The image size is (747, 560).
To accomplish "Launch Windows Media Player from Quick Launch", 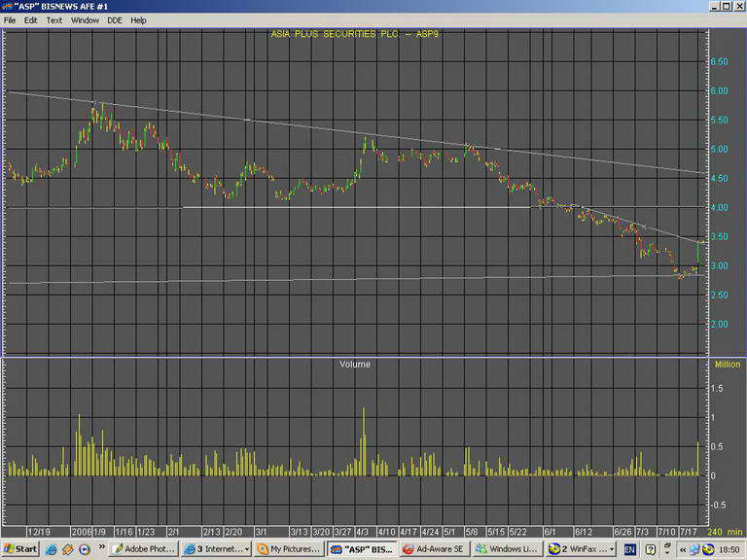I will (x=85, y=549).
